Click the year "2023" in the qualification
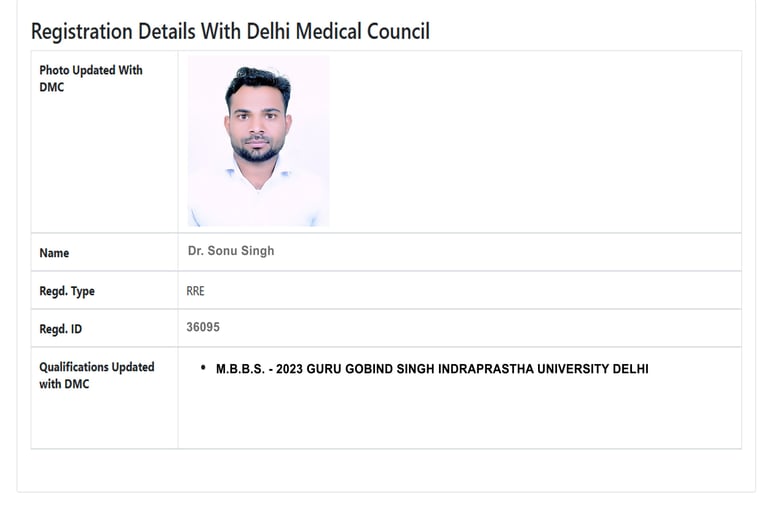The image size is (768, 512). click(x=289, y=369)
